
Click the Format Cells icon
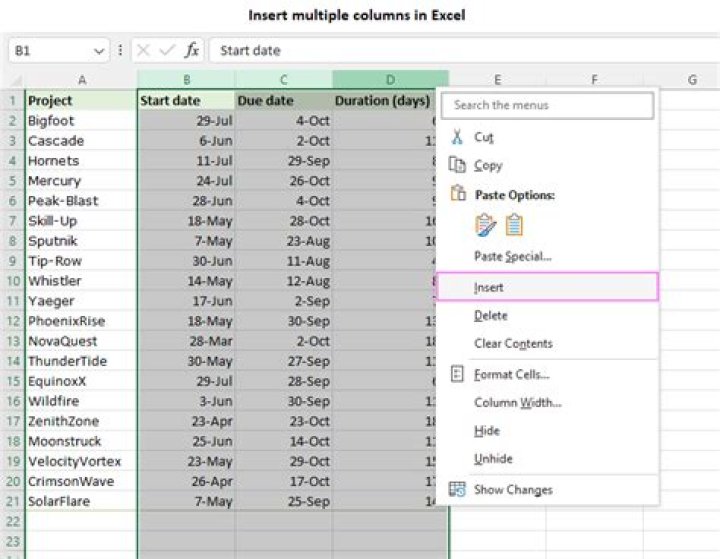click(x=458, y=374)
